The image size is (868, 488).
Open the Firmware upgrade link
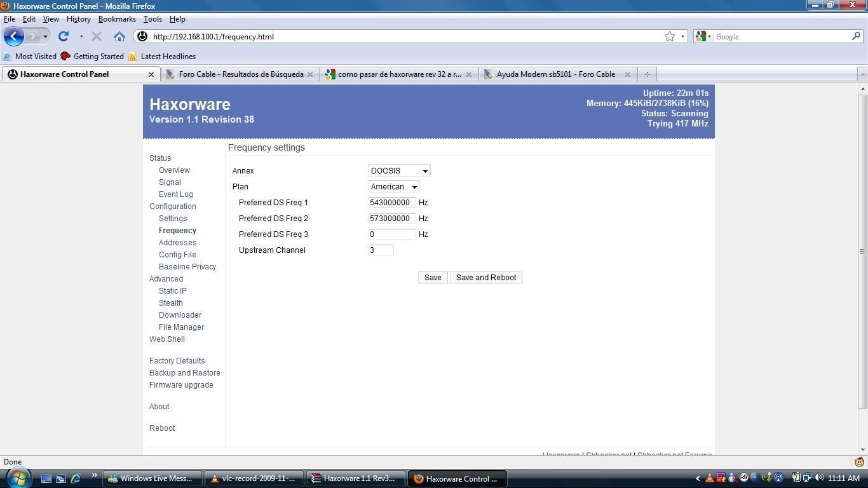(x=181, y=385)
